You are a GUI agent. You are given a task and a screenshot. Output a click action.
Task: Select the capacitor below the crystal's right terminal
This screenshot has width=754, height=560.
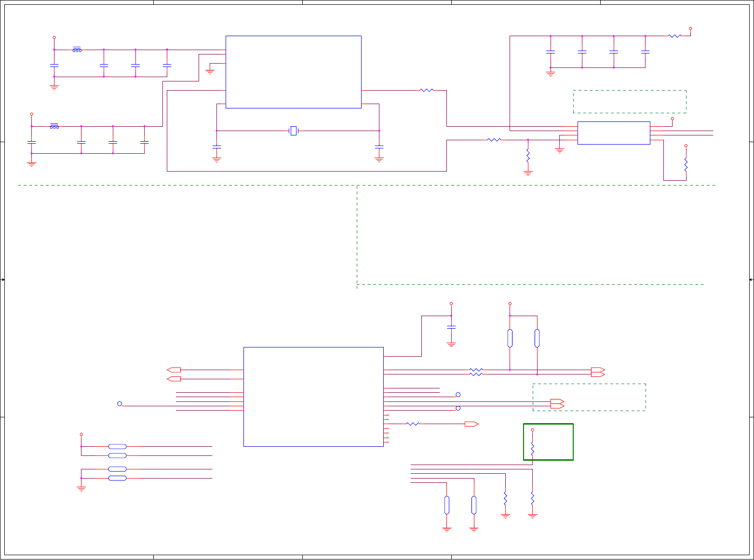coord(379,147)
